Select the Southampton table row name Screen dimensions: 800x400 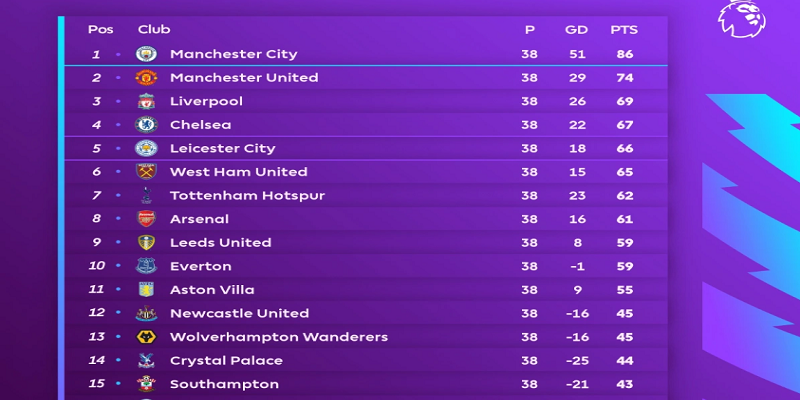click(224, 384)
